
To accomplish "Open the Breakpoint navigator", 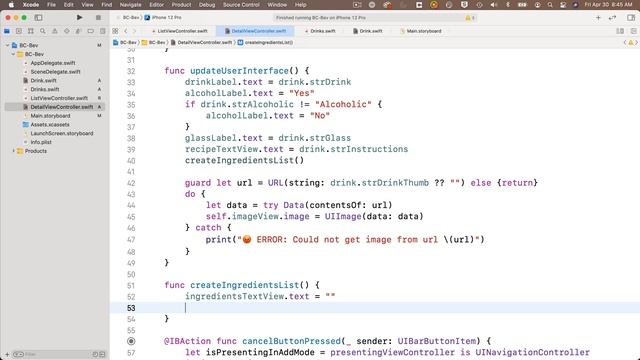I will pyautogui.click(x=90, y=31).
